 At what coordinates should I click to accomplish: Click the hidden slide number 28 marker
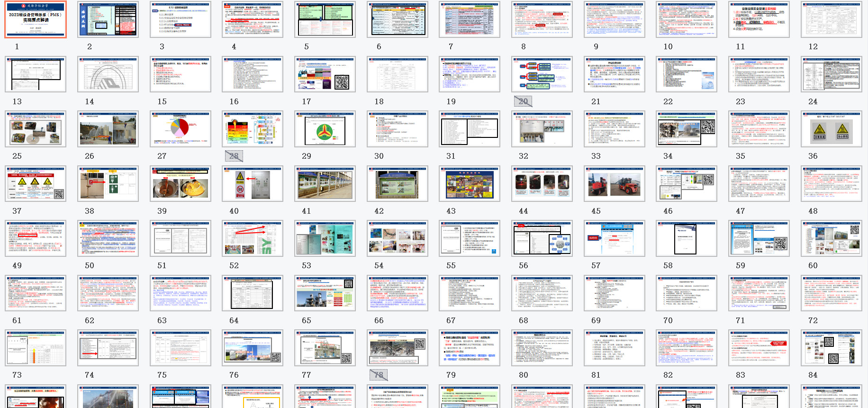point(234,156)
